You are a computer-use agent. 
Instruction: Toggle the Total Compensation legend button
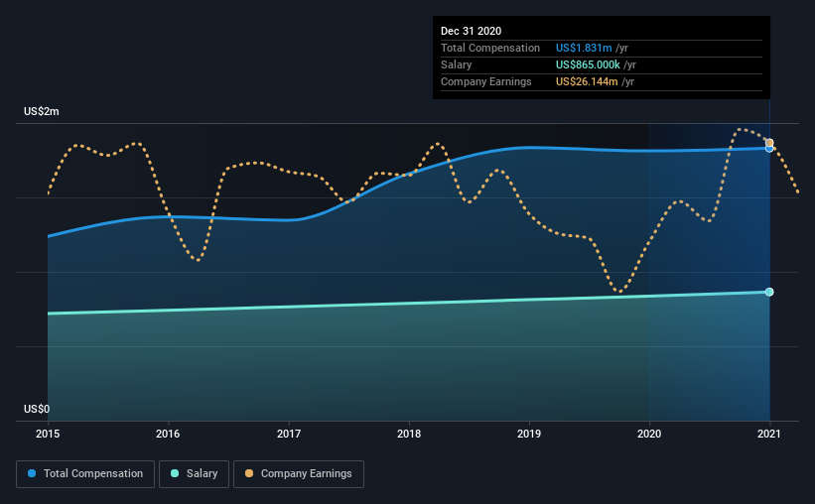pos(85,474)
